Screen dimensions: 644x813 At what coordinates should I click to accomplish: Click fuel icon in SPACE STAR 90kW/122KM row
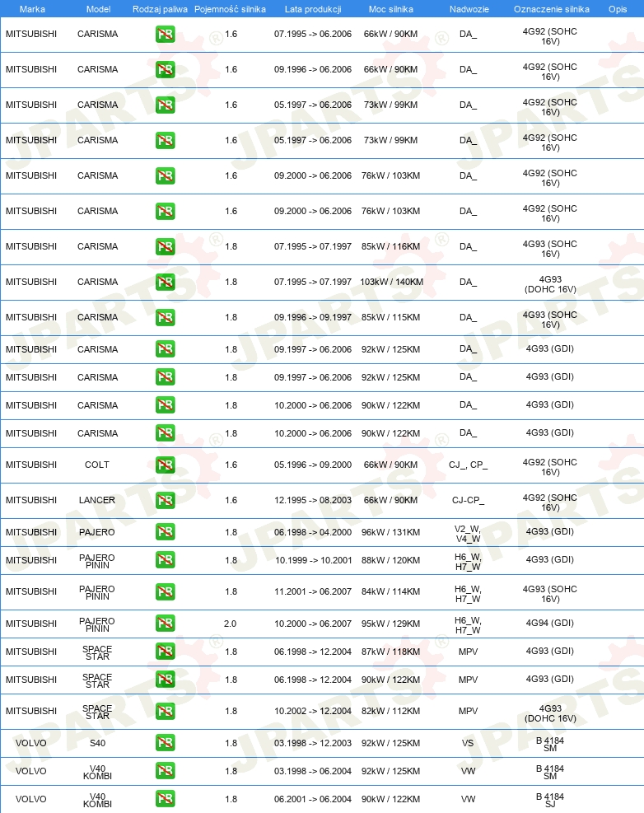tap(165, 680)
